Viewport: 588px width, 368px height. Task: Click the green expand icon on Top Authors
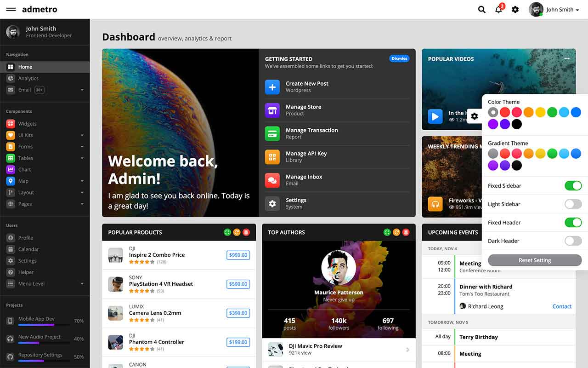pyautogui.click(x=387, y=232)
